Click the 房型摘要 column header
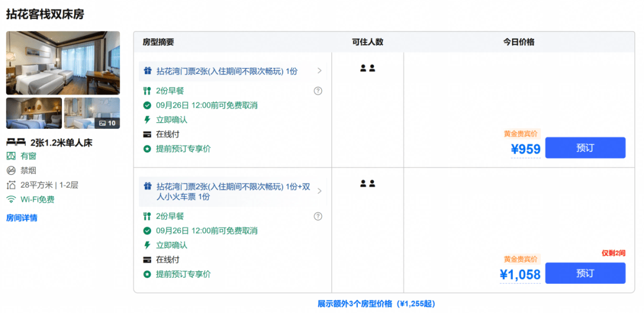This screenshot has height=313, width=644. [x=158, y=42]
